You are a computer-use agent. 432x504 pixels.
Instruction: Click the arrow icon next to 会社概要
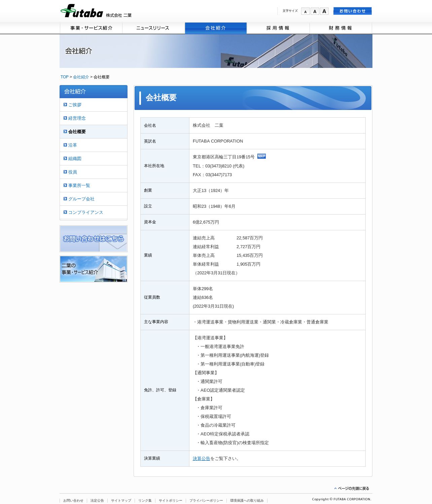point(65,131)
